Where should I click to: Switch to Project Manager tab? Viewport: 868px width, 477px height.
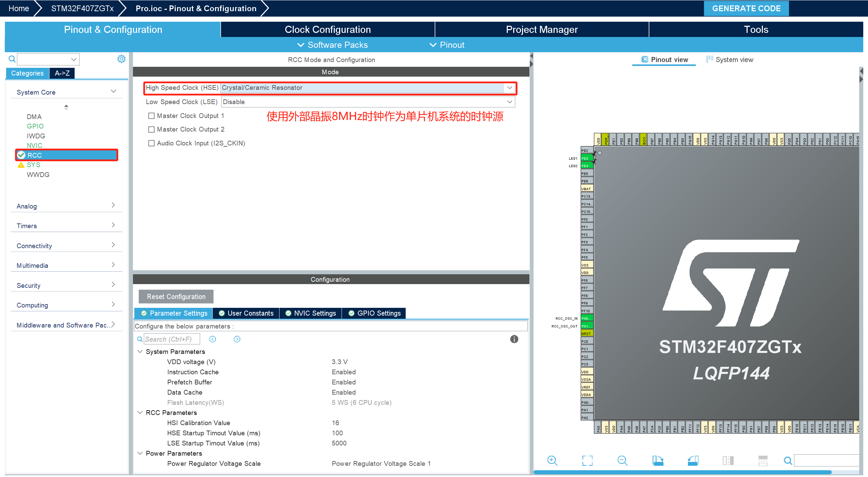[542, 29]
